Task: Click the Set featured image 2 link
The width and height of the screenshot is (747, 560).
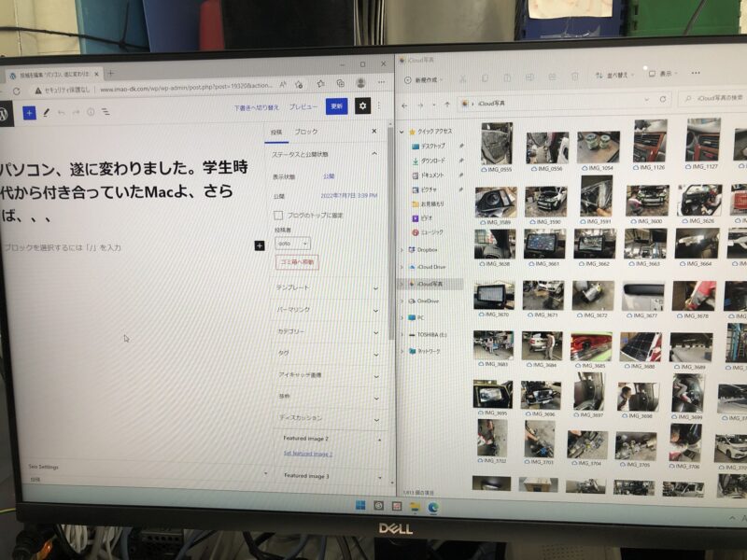Action: [x=308, y=454]
